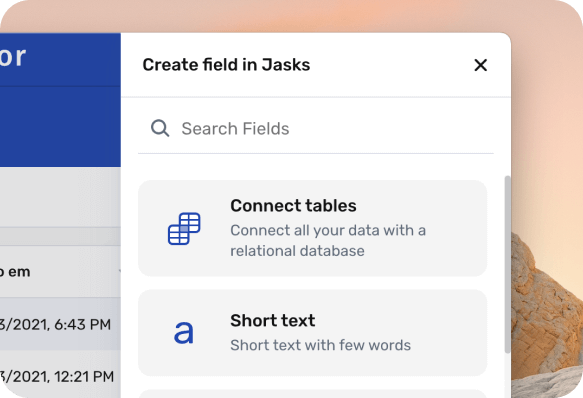
Task: Focus the Search Fields input
Action: coord(316,129)
